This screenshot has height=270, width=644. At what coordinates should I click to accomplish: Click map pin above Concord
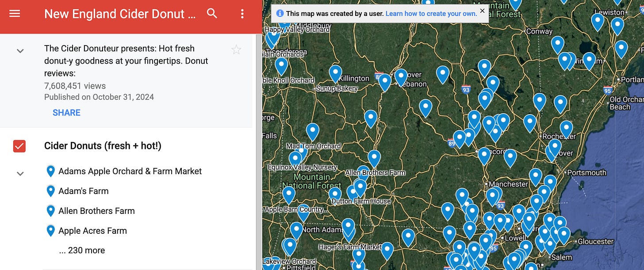(484, 156)
